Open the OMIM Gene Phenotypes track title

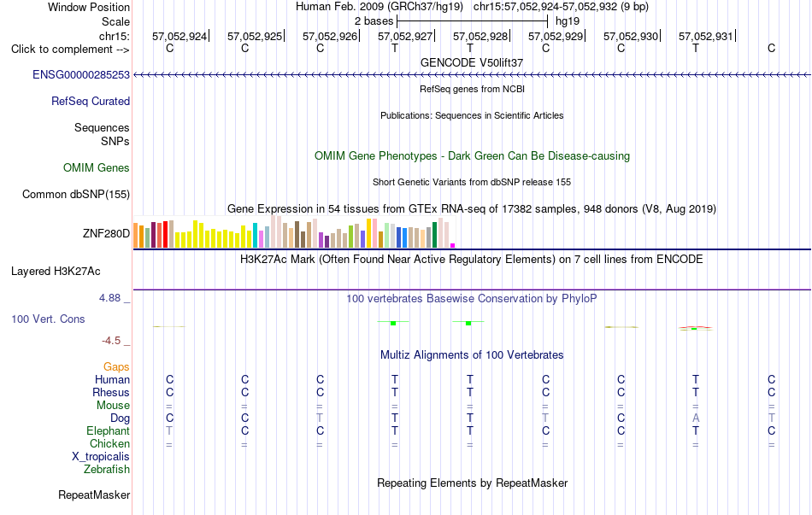point(473,155)
